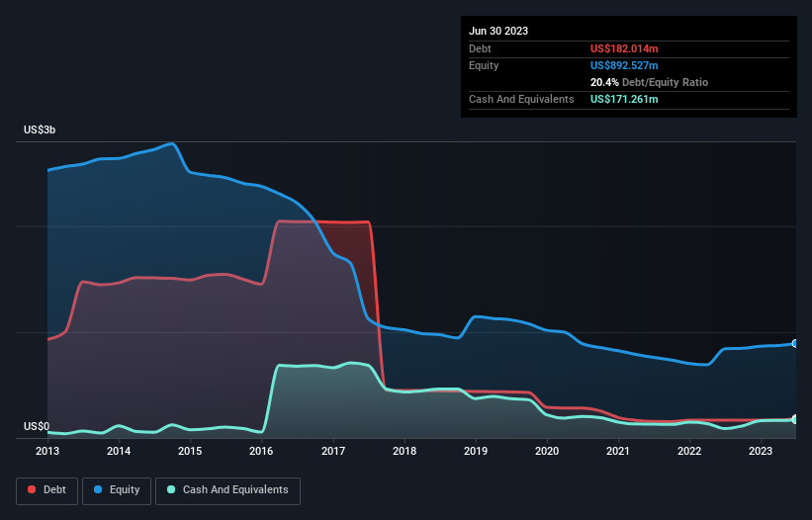Click the US$892.527m equity value
The image size is (812, 520).
(624, 65)
